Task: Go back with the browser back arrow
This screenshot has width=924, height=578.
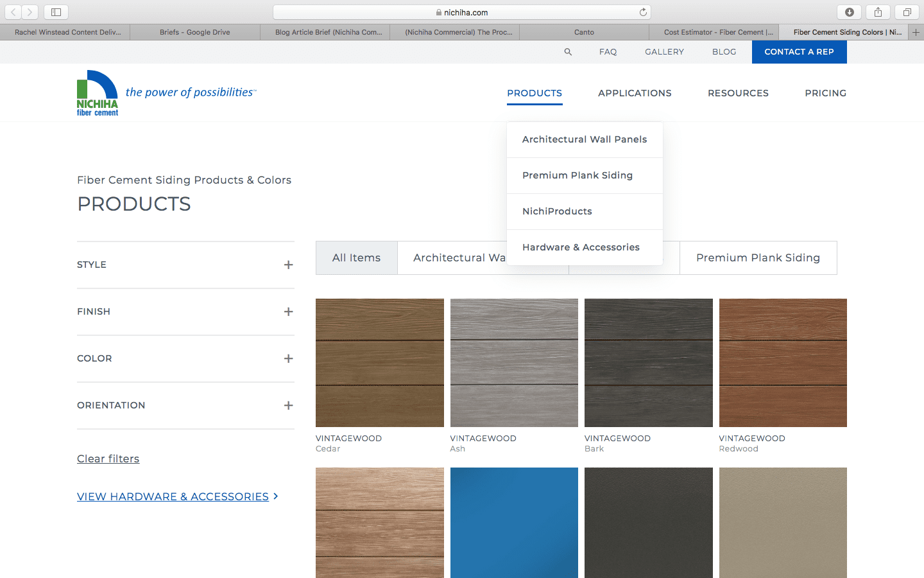Action: [x=13, y=12]
